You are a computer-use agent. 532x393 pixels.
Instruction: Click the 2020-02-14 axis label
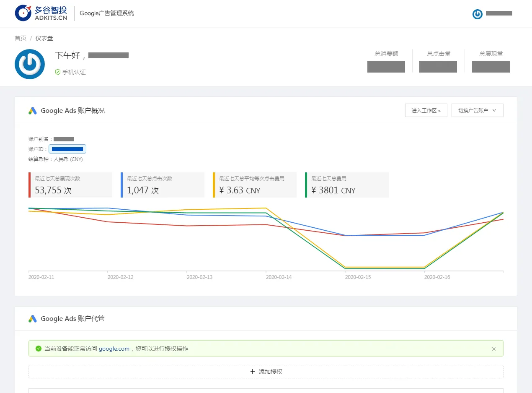pos(279,277)
